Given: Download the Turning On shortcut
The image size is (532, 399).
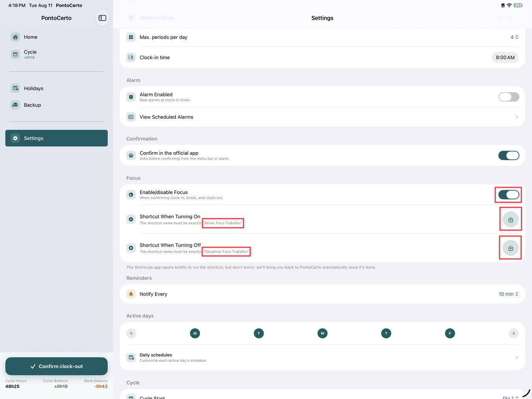Looking at the screenshot, I should point(511,219).
